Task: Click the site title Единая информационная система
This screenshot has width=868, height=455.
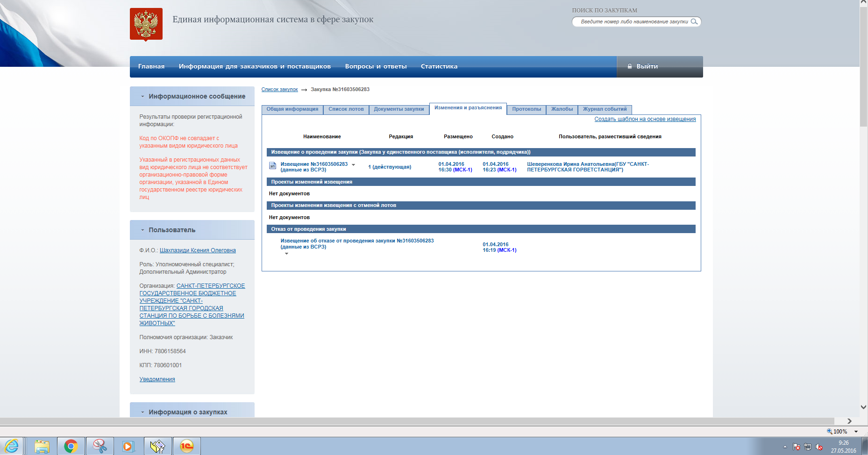Action: 273,19
